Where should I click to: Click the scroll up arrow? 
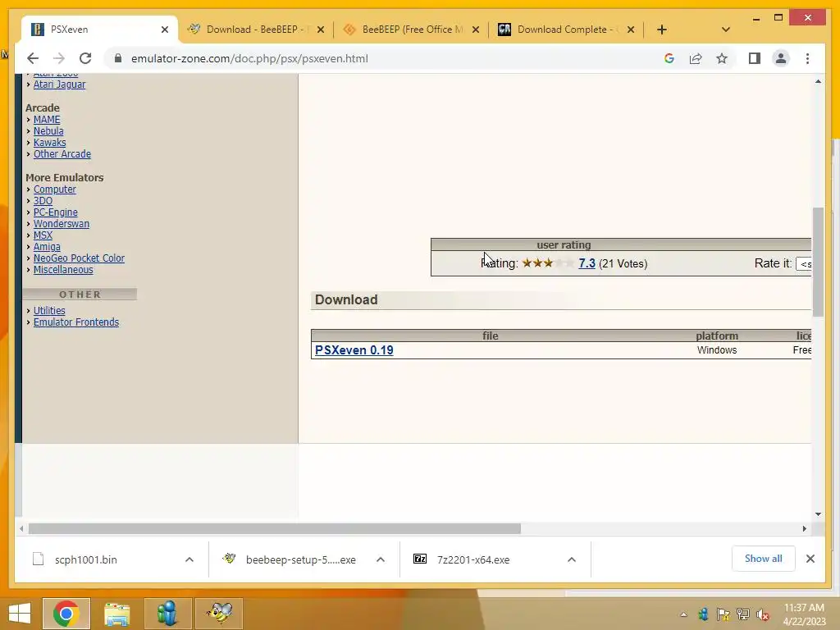click(818, 81)
